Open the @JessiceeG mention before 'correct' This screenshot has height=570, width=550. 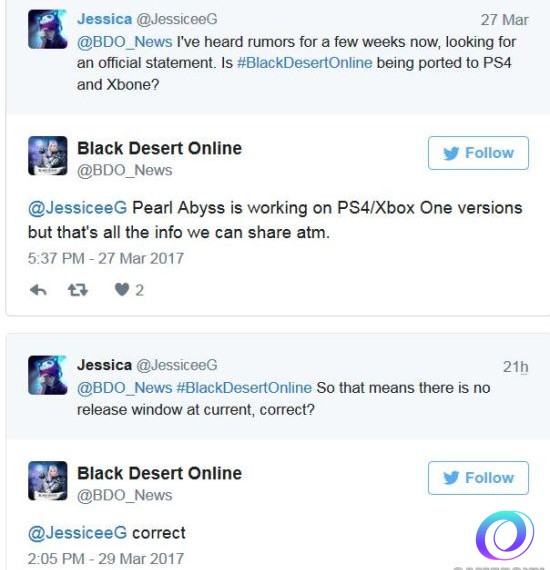pyautogui.click(x=77, y=533)
